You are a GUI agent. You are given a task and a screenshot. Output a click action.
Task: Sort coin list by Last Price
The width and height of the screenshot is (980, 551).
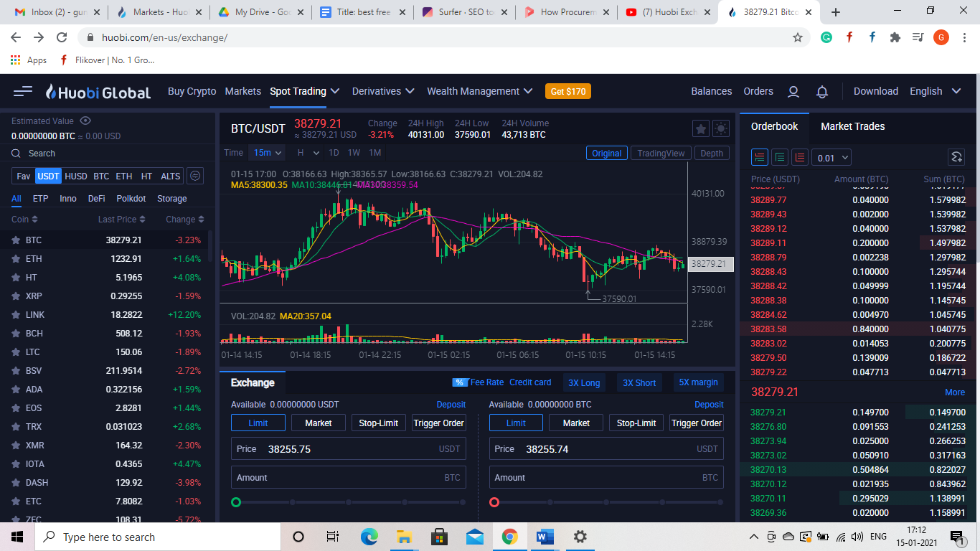122,220
